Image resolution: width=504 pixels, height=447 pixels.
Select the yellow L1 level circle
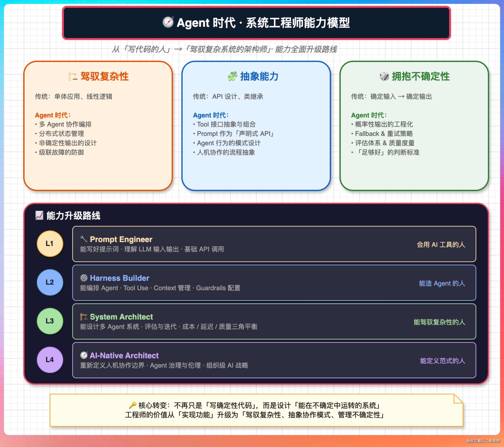point(50,244)
